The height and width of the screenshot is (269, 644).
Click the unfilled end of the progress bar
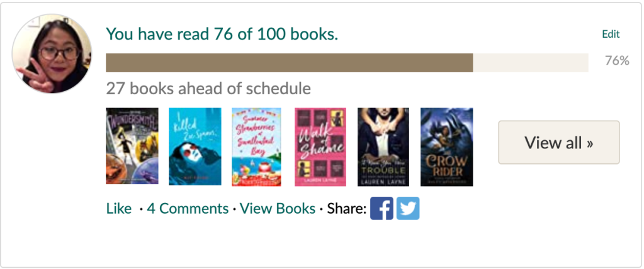pos(531,63)
